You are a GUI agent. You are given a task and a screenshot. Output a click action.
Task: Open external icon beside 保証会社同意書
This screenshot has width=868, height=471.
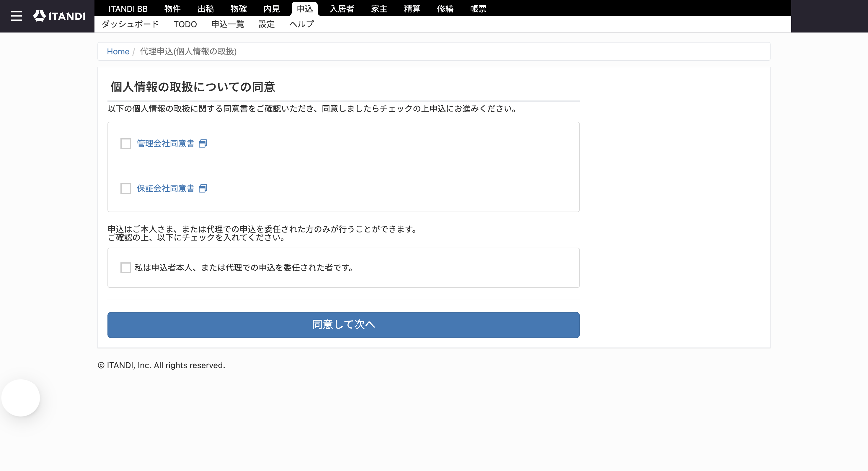[203, 189]
